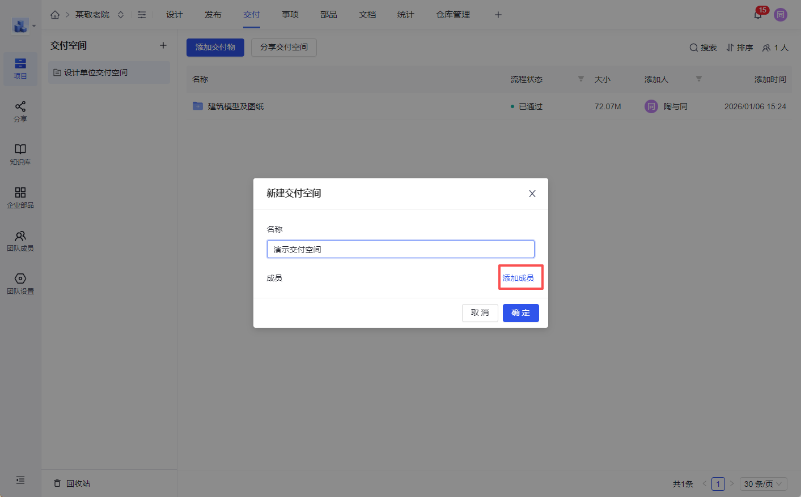Screen dimensions: 801x497
Task: Click the 添加成员 link in dialog
Action: coord(518,277)
